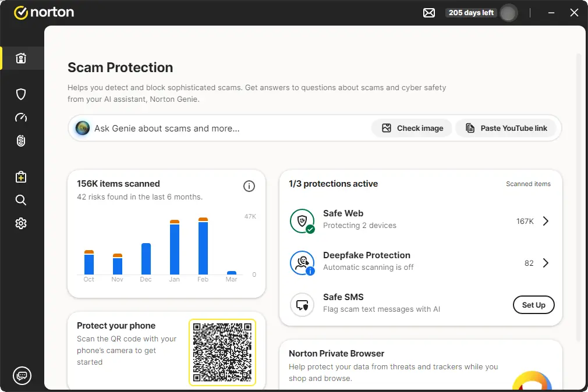Click the 'Scanned items' column label
This screenshot has width=588, height=392.
[x=528, y=184]
